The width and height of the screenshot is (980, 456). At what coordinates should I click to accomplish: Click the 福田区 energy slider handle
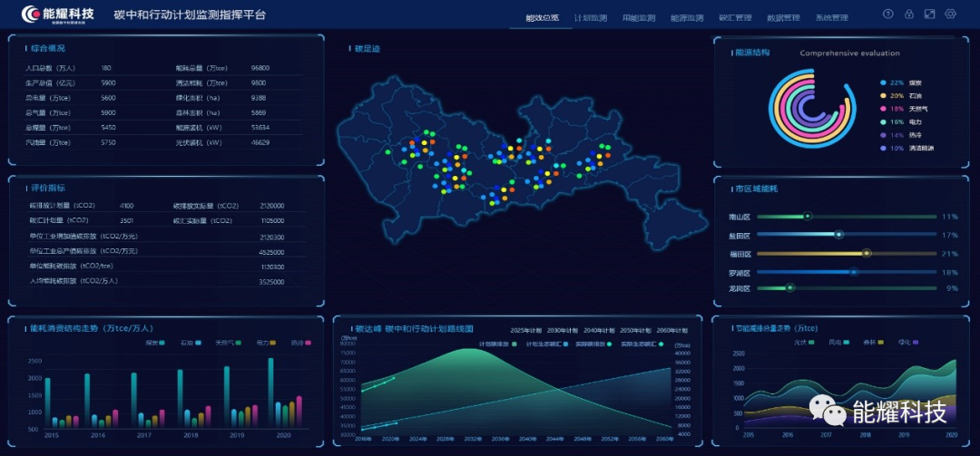[x=867, y=254]
